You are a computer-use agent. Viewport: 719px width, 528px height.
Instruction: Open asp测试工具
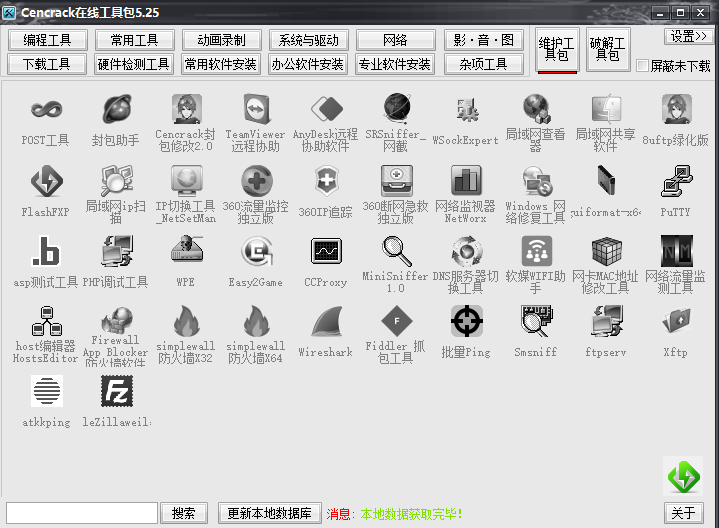point(46,251)
